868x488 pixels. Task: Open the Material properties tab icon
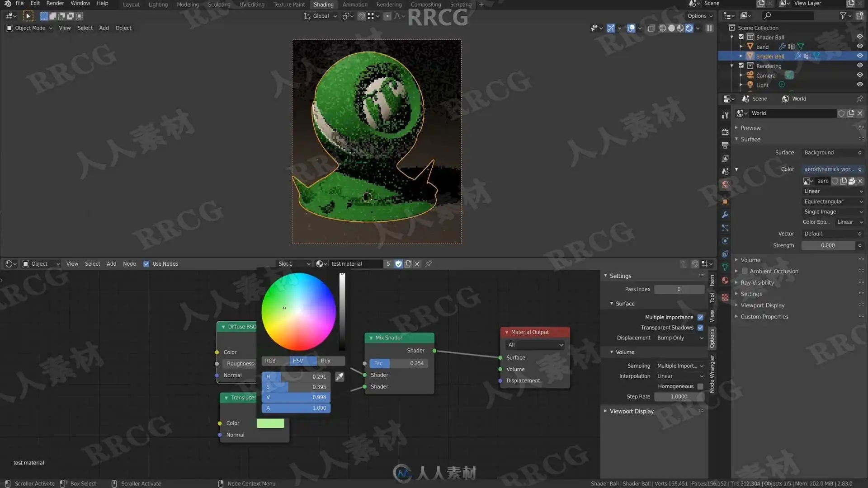725,281
